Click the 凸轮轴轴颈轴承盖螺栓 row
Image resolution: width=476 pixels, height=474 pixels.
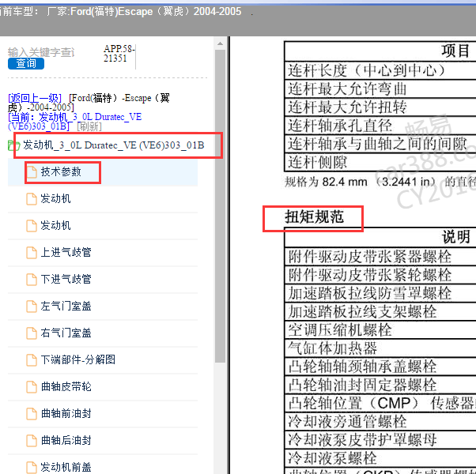coord(380,367)
